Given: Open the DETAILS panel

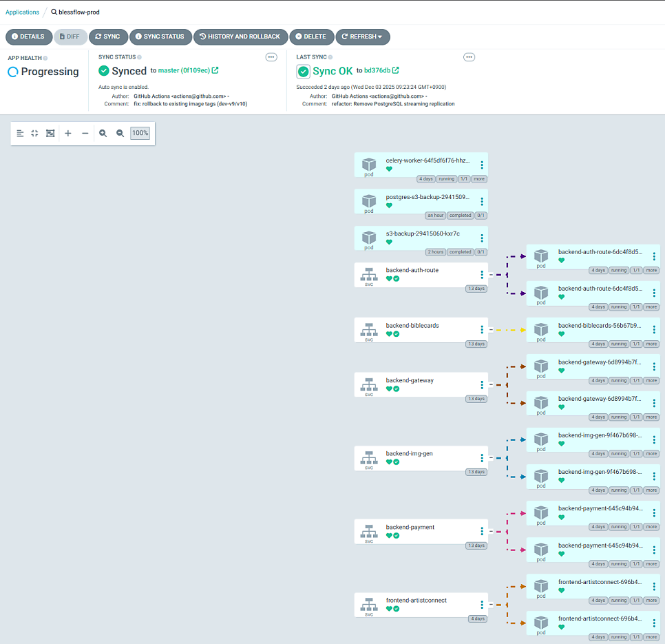Looking at the screenshot, I should [x=29, y=37].
